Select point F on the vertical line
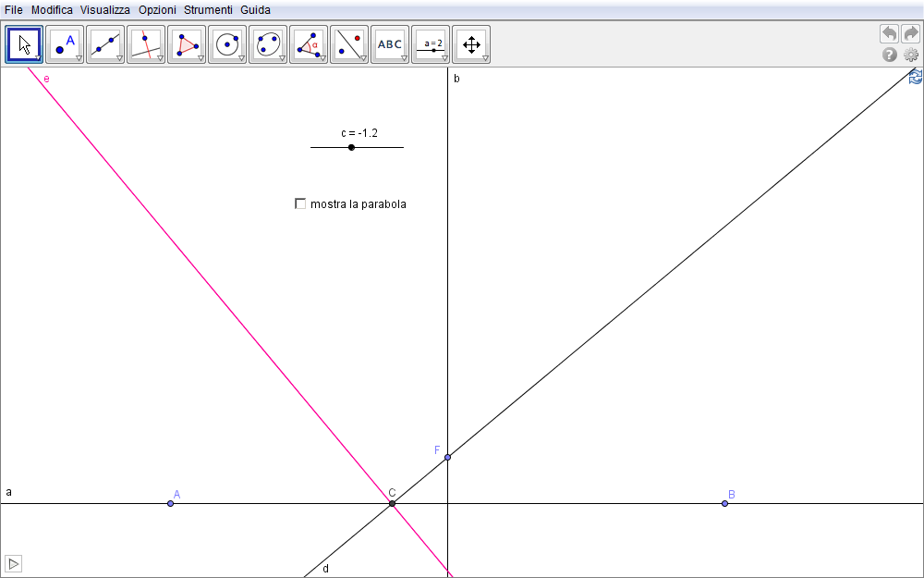924x578 pixels. click(447, 457)
